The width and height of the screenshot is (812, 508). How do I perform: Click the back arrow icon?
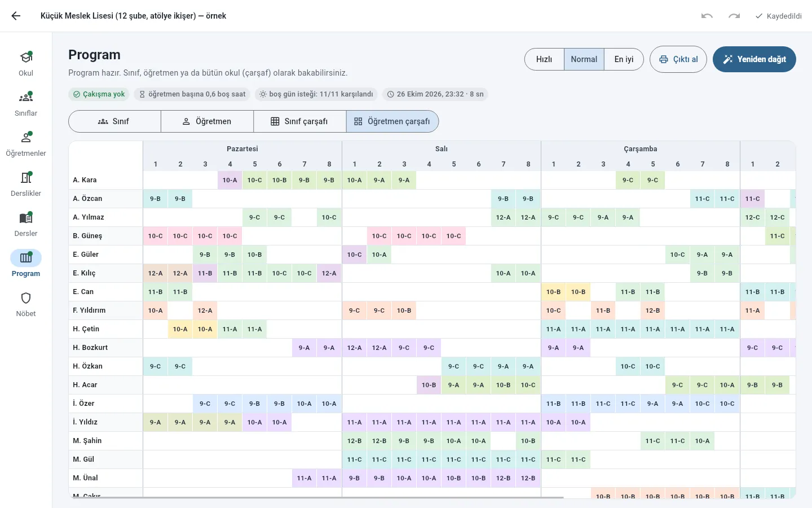point(16,16)
